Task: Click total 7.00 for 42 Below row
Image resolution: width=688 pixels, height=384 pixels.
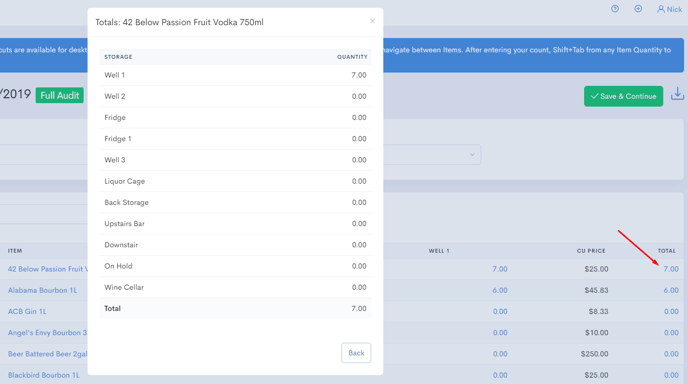Action: [671, 269]
